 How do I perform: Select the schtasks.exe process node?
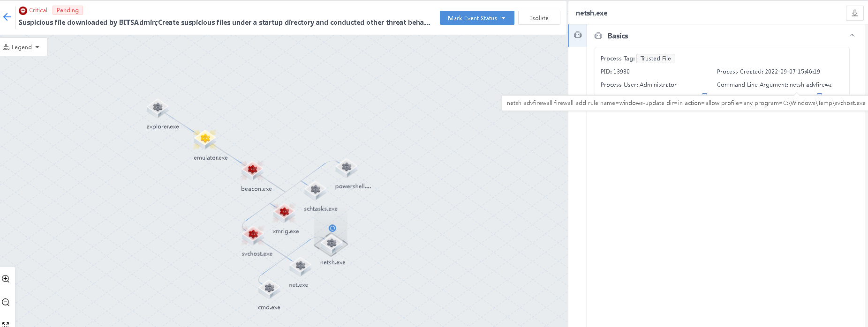click(315, 190)
